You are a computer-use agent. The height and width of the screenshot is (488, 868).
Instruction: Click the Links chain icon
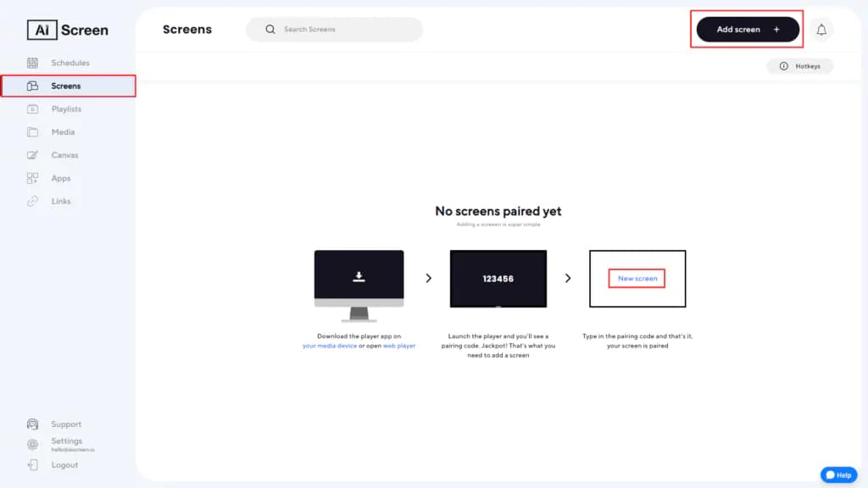coord(32,202)
